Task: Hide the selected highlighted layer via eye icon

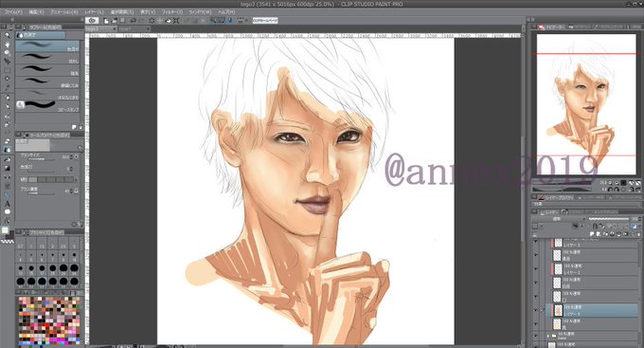Action: point(535,311)
